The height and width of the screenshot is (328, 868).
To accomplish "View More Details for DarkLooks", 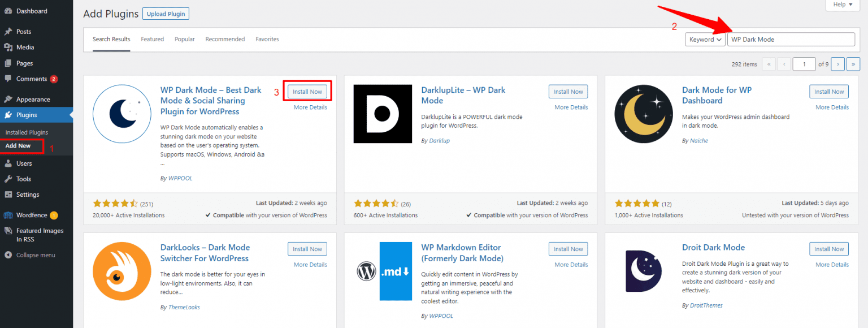I will pyautogui.click(x=310, y=265).
